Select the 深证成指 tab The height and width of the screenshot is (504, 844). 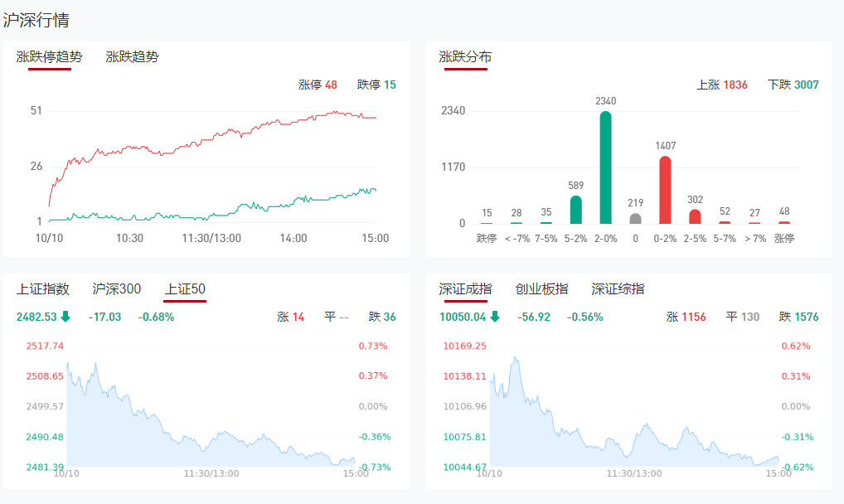(465, 289)
